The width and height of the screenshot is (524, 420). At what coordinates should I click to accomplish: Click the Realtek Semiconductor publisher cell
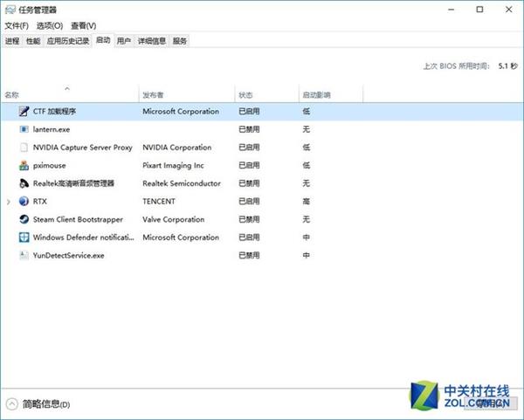click(182, 183)
